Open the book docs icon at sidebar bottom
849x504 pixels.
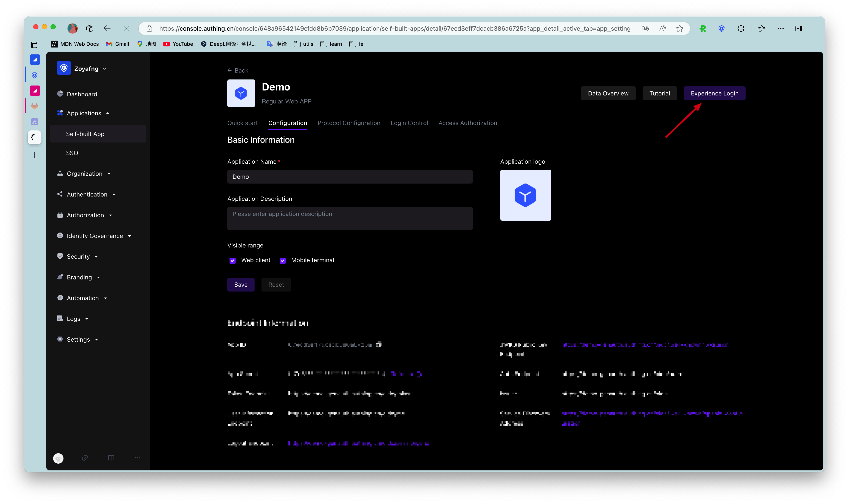pyautogui.click(x=111, y=458)
